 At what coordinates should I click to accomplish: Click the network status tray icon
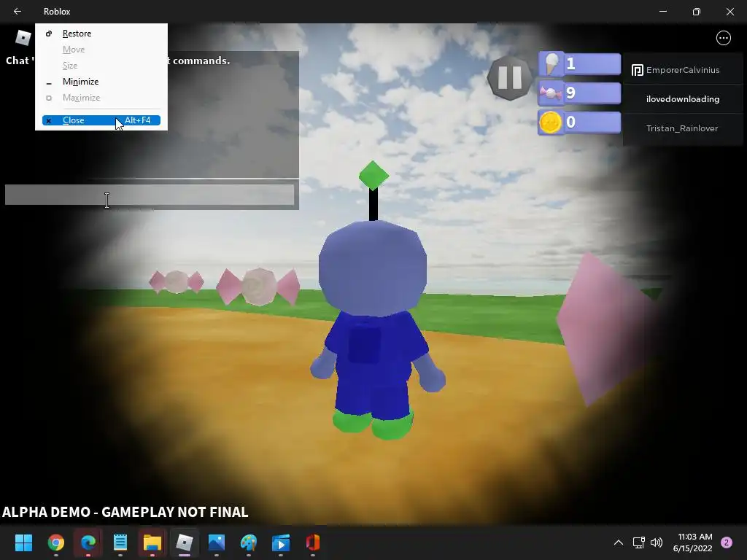pyautogui.click(x=638, y=542)
